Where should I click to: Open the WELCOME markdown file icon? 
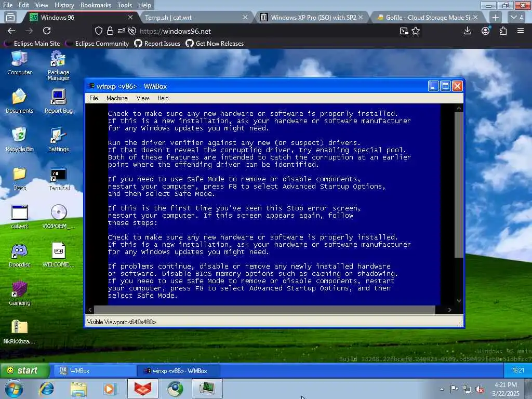(x=58, y=255)
